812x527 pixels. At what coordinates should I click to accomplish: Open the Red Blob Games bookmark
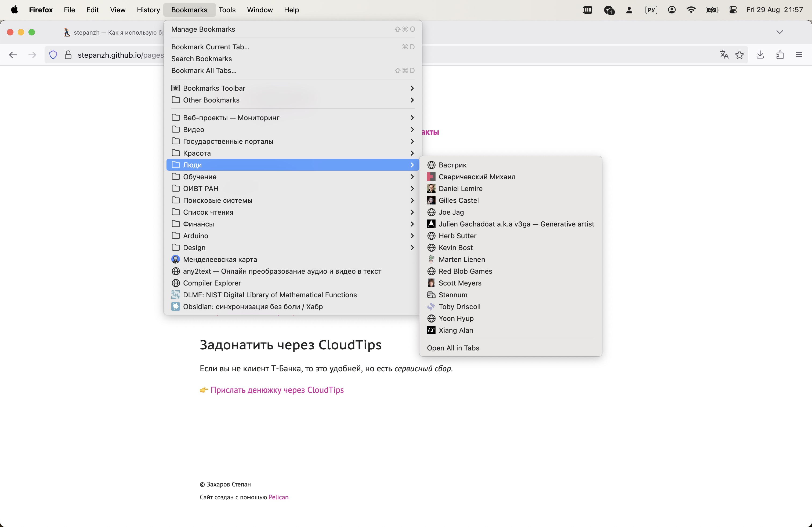(x=510, y=271)
